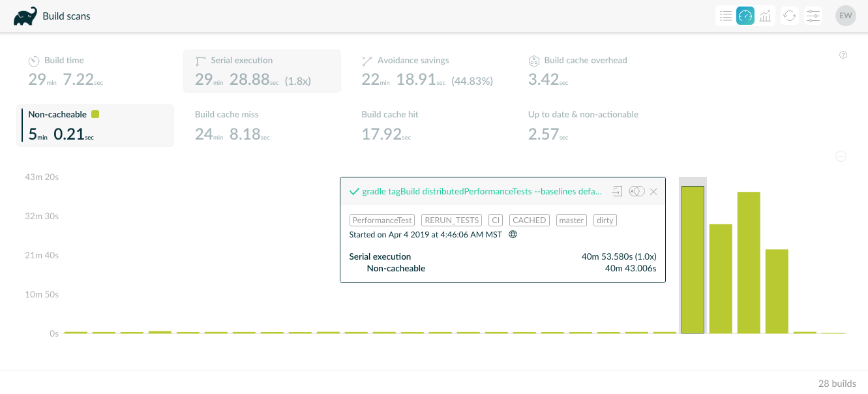Open the EW user avatar menu
This screenshot has width=868, height=394.
[x=846, y=16]
